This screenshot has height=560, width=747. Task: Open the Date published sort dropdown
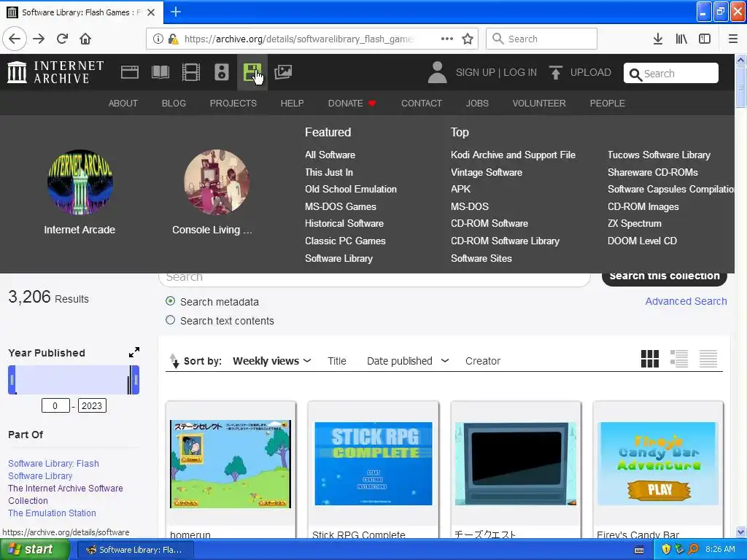click(408, 361)
